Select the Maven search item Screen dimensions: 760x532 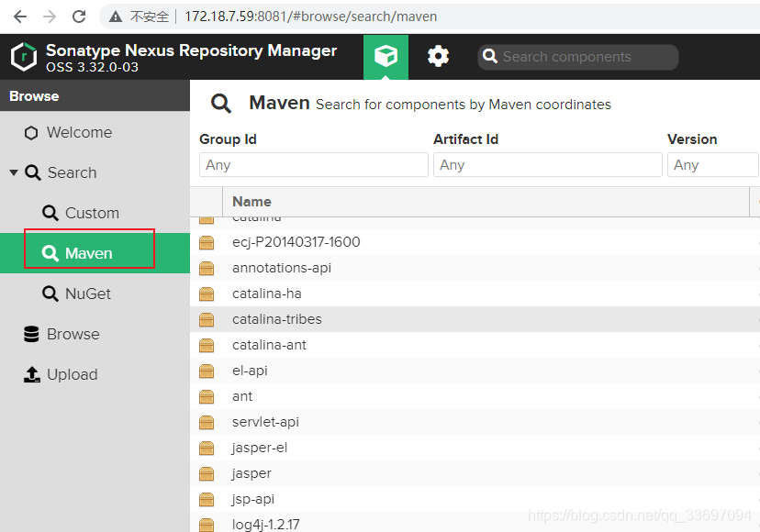[95, 253]
